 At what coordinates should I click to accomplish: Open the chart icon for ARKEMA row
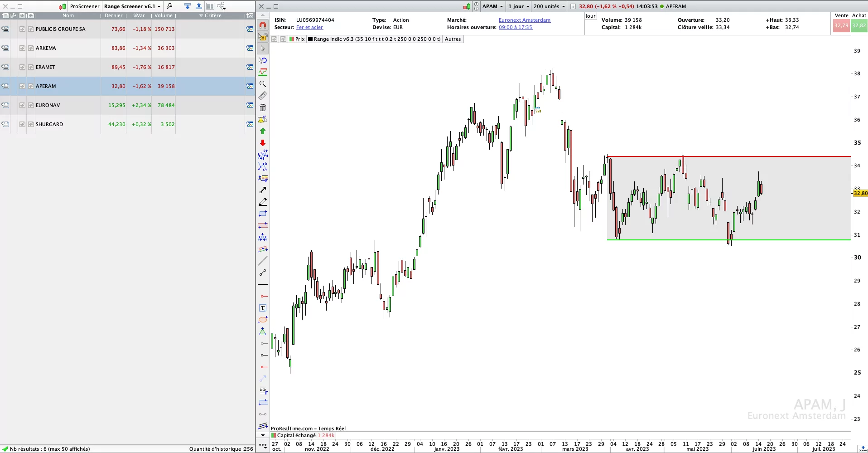pyautogui.click(x=250, y=48)
